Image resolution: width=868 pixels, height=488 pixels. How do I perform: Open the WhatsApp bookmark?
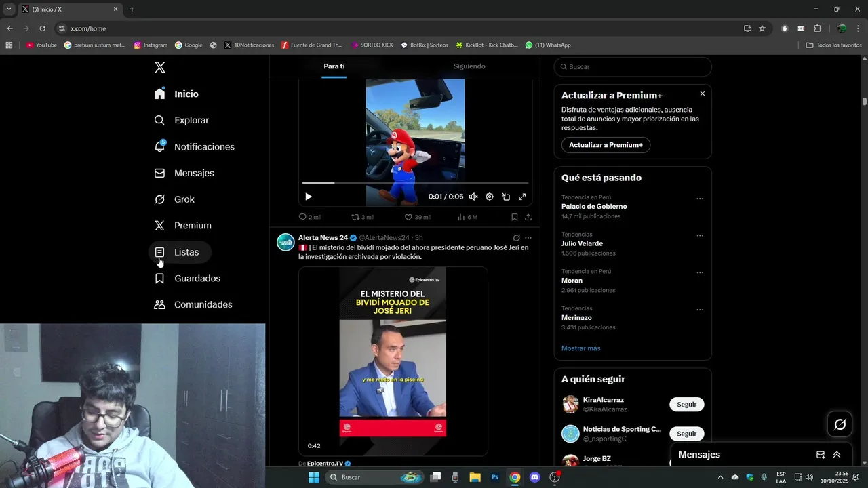click(x=548, y=45)
